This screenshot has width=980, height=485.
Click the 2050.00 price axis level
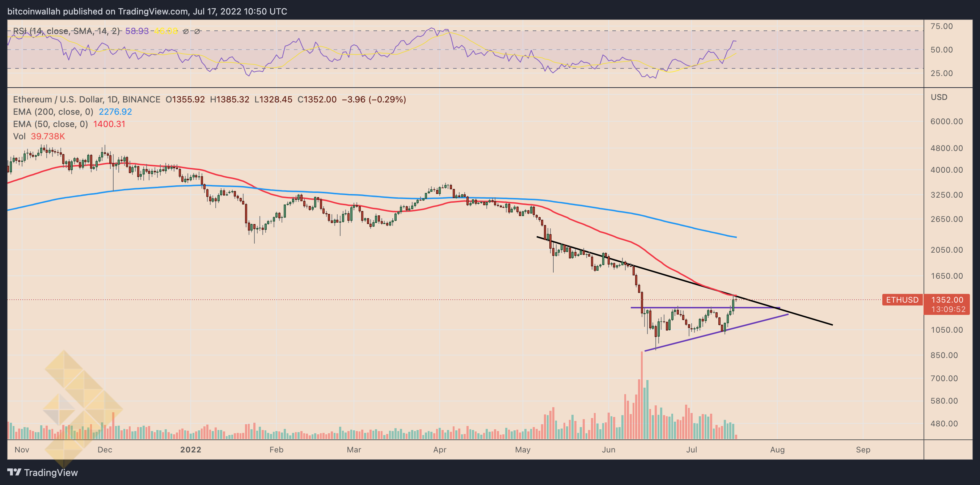(946, 250)
